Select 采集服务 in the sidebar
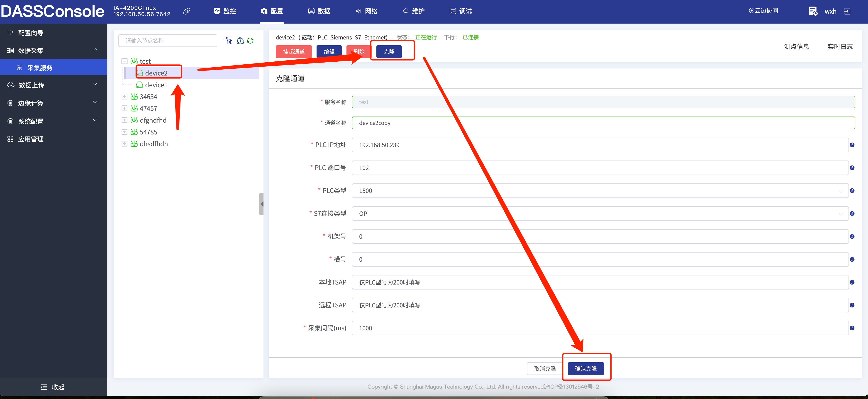Image resolution: width=868 pixels, height=399 pixels. (53, 68)
